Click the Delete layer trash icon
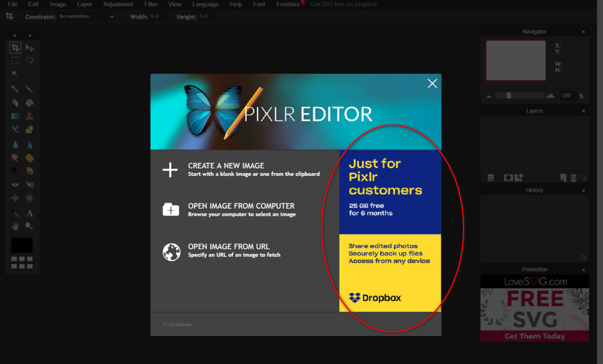The width and height of the screenshot is (603, 364). 573,178
